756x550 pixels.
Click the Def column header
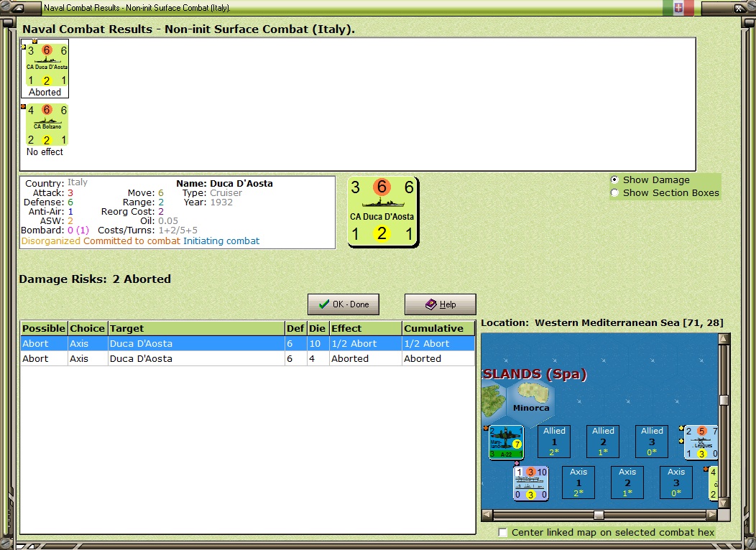coord(295,328)
